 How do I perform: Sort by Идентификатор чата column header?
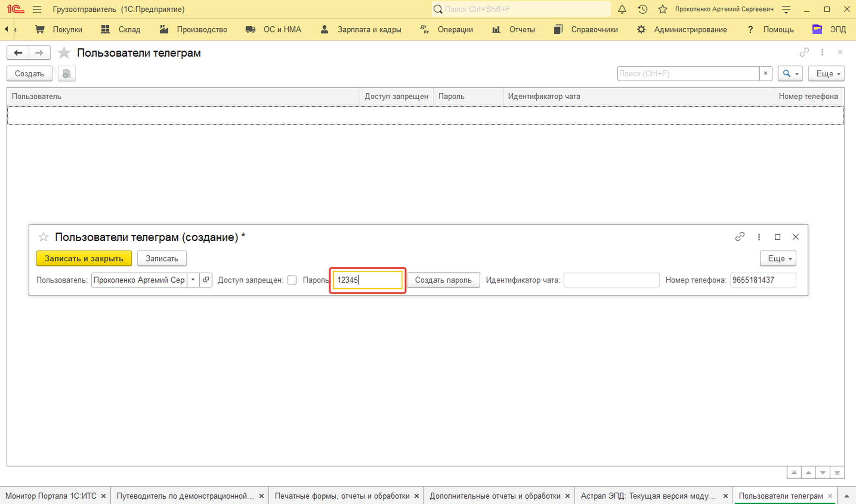coord(638,96)
